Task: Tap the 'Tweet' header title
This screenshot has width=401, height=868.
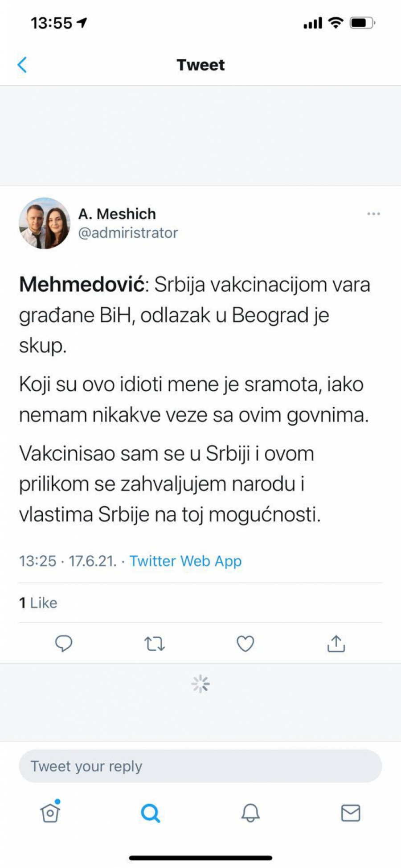Action: 200,65
